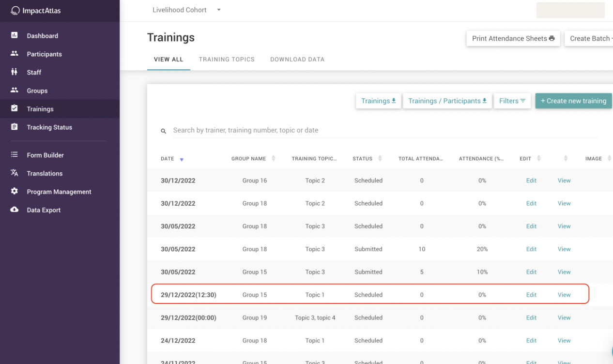Open the Download Data tab
The height and width of the screenshot is (364, 613).
point(297,60)
